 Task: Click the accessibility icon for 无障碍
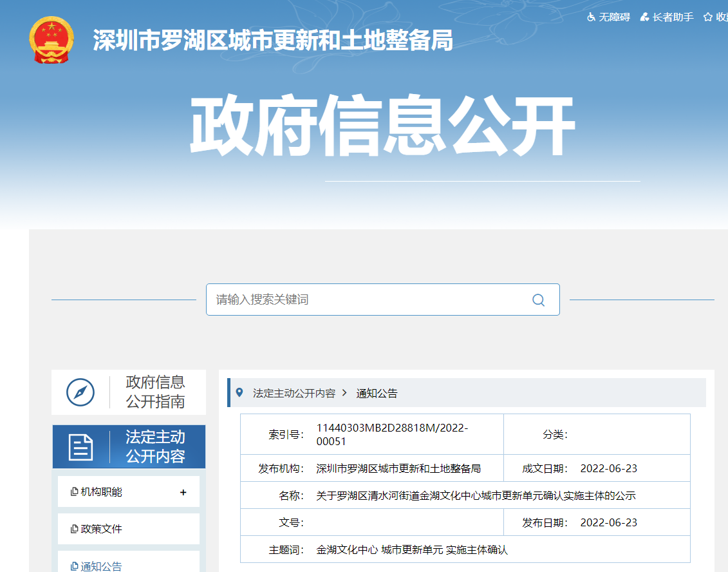click(592, 17)
